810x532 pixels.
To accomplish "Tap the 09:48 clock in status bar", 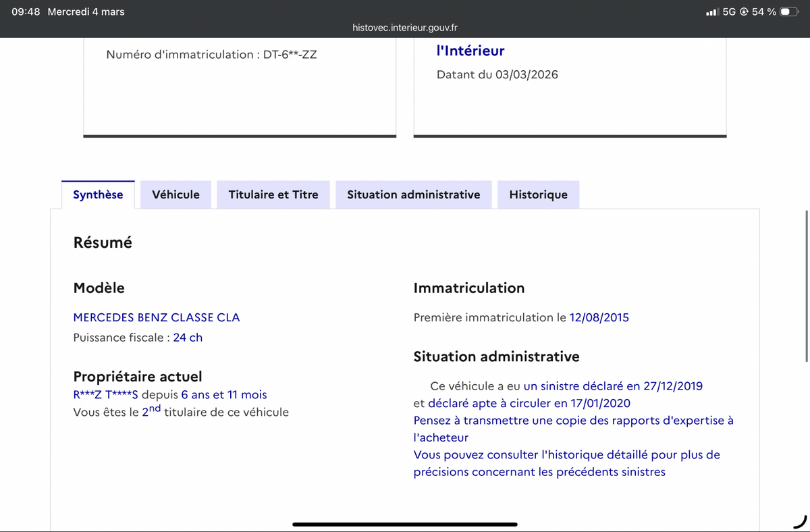I will [x=26, y=11].
